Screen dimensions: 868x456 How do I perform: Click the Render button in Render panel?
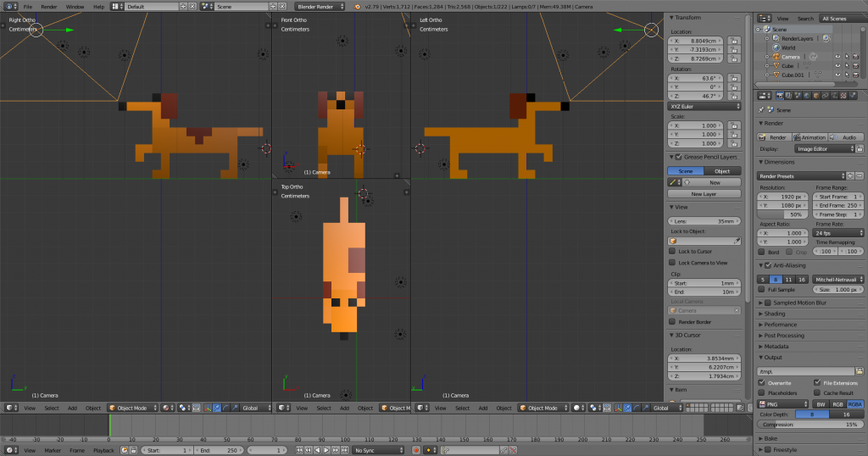774,136
